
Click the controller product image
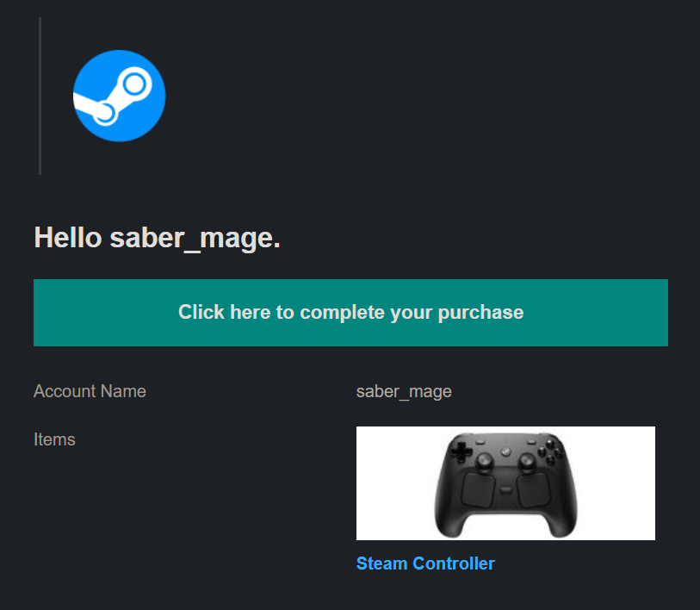pos(505,483)
